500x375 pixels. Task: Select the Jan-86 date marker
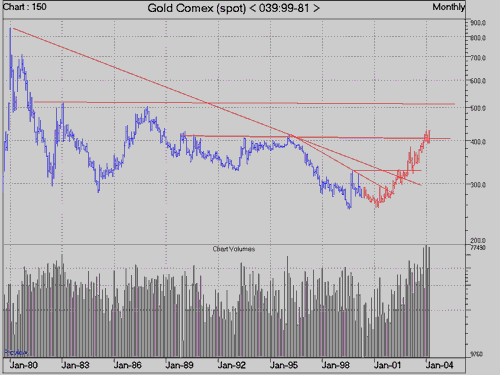[127, 365]
